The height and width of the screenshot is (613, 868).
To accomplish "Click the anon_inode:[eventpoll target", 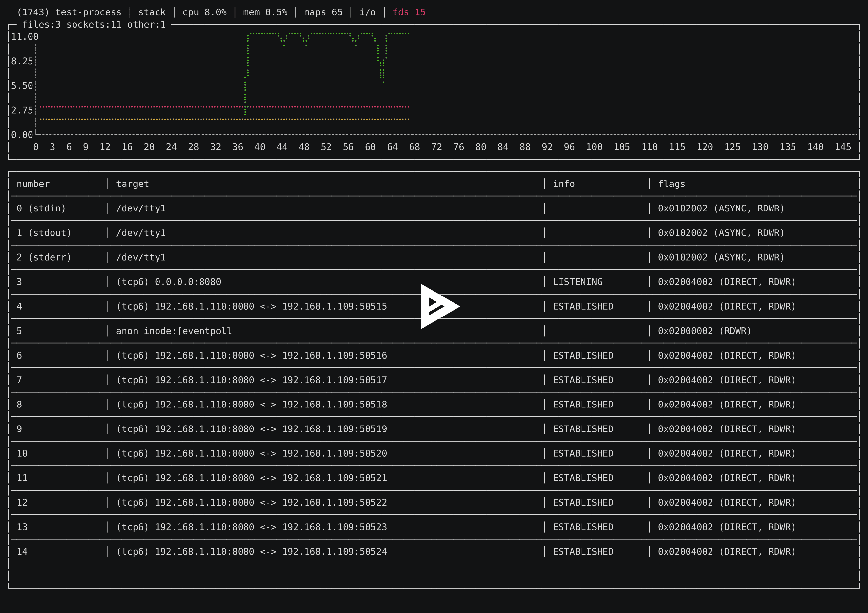I will tap(174, 331).
